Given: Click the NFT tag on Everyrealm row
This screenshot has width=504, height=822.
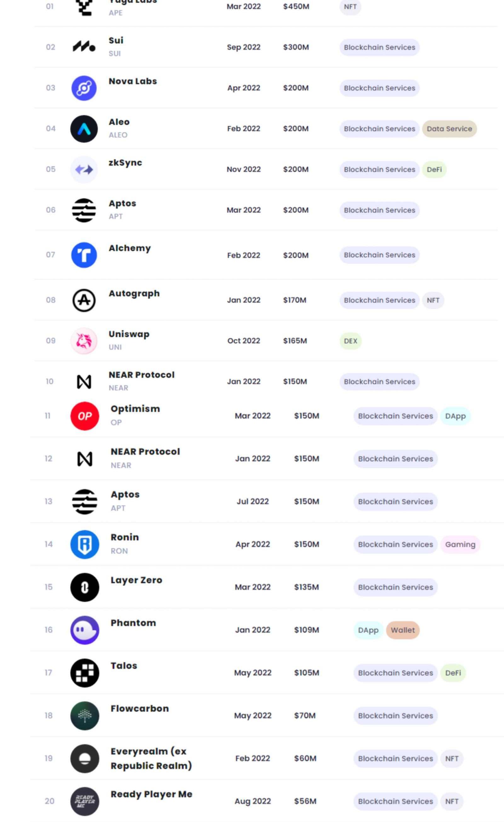Looking at the screenshot, I should pyautogui.click(x=452, y=759).
